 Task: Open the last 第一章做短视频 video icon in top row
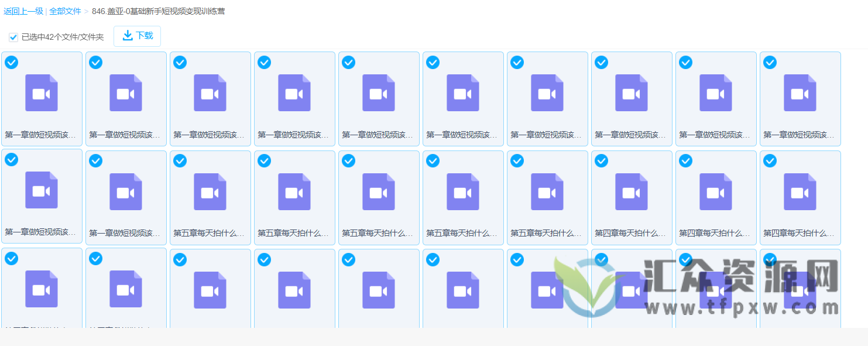(800, 93)
